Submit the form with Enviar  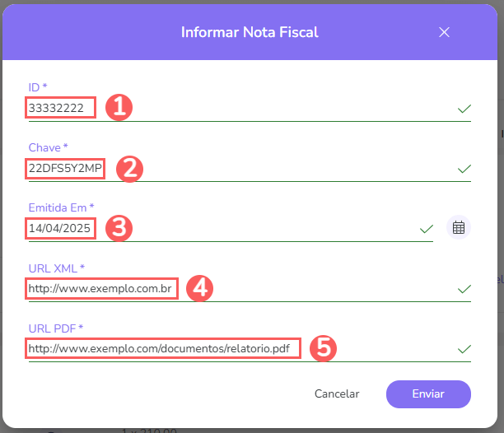[428, 394]
